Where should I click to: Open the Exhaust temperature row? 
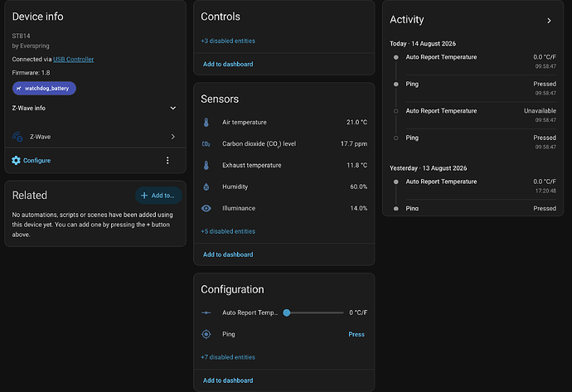pyautogui.click(x=284, y=165)
